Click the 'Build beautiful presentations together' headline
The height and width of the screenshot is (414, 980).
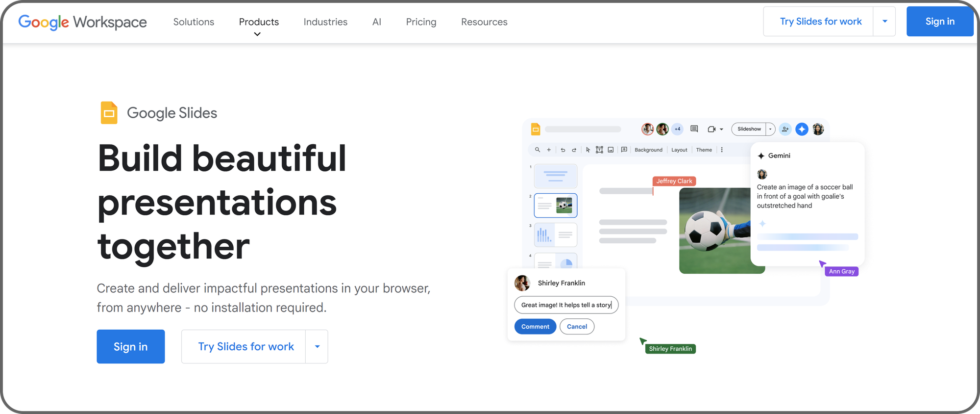[222, 202]
